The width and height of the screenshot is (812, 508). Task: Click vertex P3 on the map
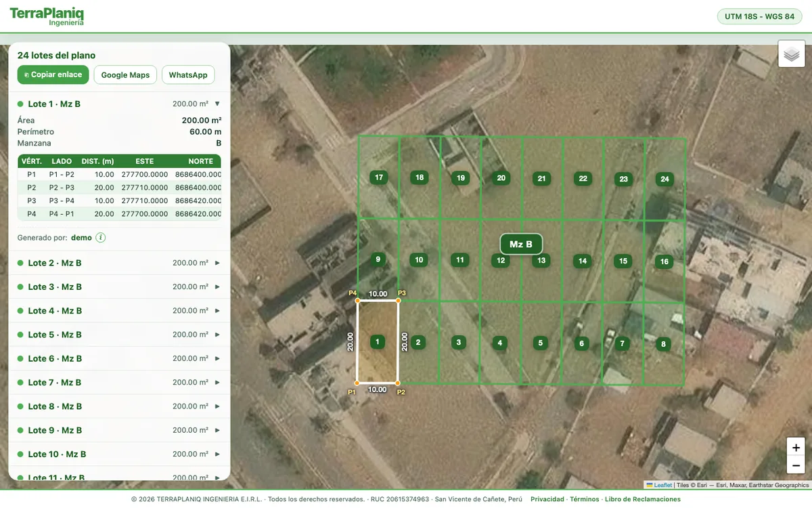pos(397,301)
